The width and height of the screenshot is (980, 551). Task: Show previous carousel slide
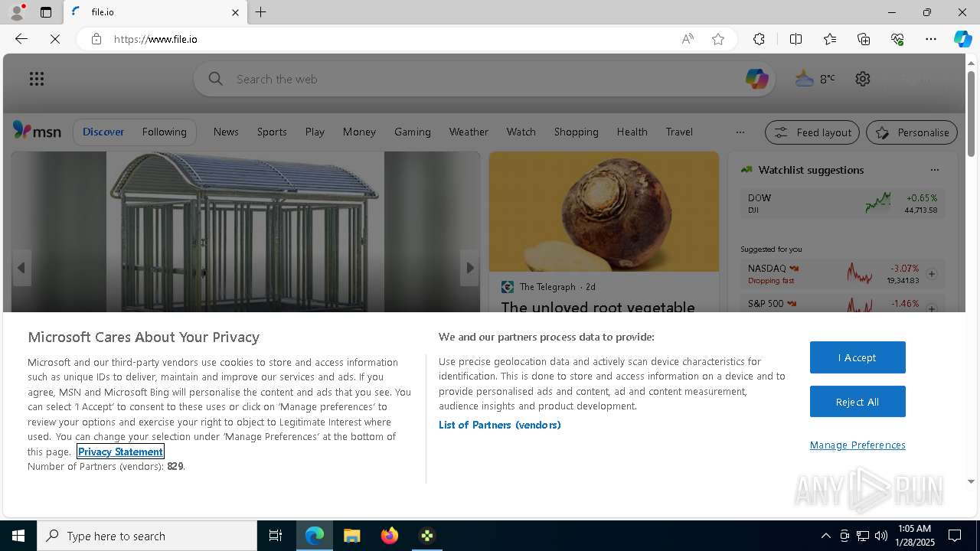point(21,268)
